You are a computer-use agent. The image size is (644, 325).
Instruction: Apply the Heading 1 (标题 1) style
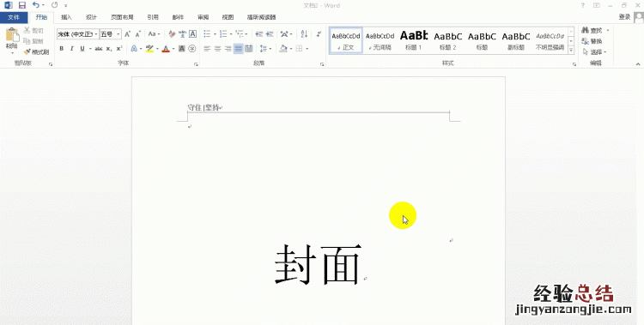tap(414, 40)
